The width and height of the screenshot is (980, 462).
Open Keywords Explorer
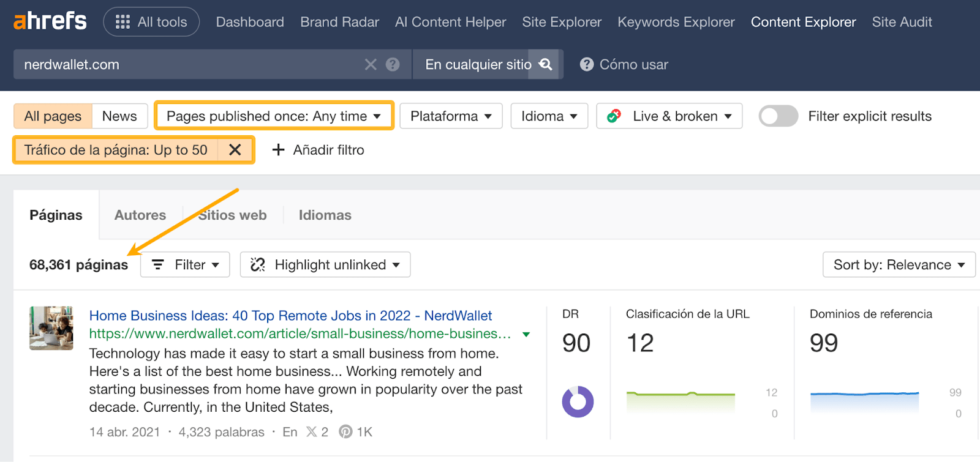(x=676, y=22)
